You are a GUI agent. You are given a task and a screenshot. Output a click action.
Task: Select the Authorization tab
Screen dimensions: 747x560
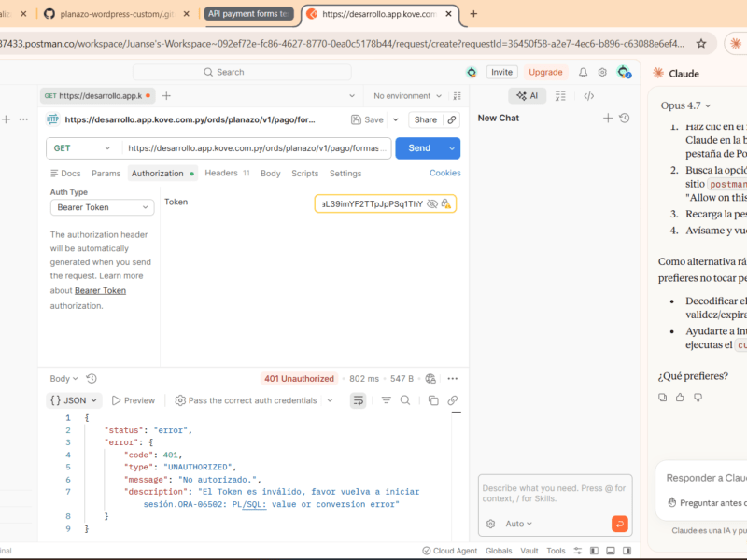point(162,174)
